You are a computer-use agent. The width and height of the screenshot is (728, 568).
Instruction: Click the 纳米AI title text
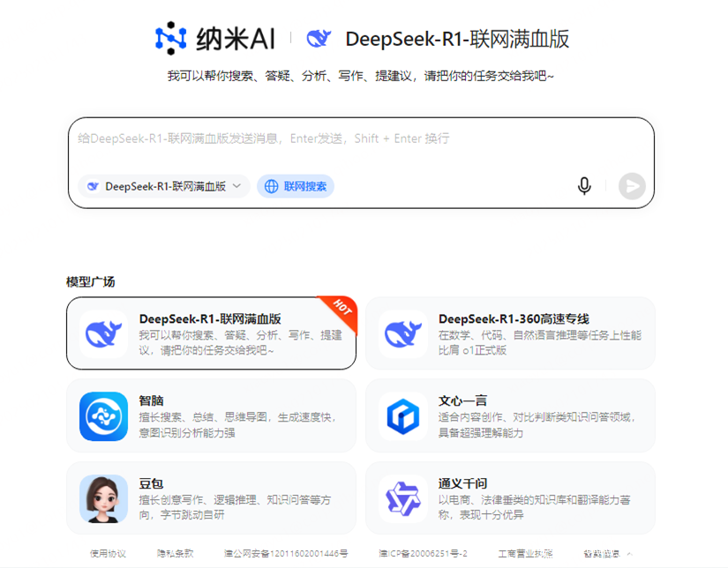tap(236, 39)
